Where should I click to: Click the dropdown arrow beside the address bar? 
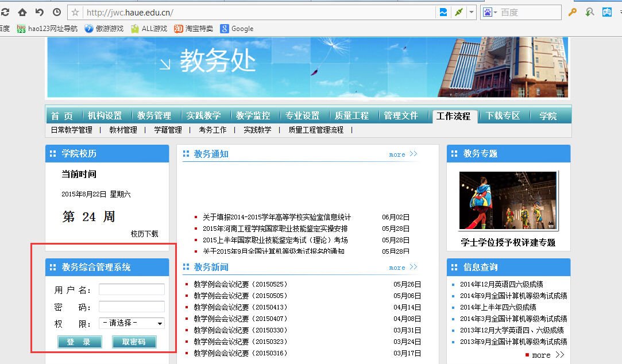point(470,11)
